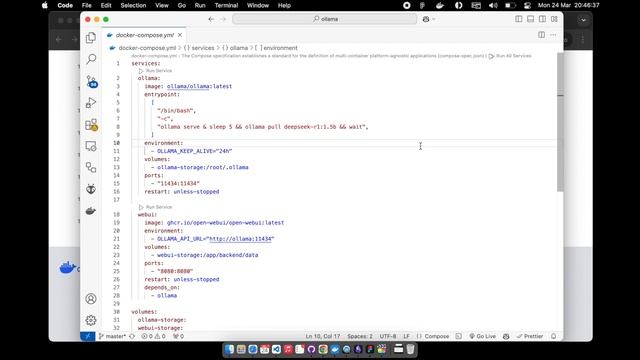Click the split editor right icon
The width and height of the screenshot is (640, 360).
pyautogui.click(x=541, y=35)
